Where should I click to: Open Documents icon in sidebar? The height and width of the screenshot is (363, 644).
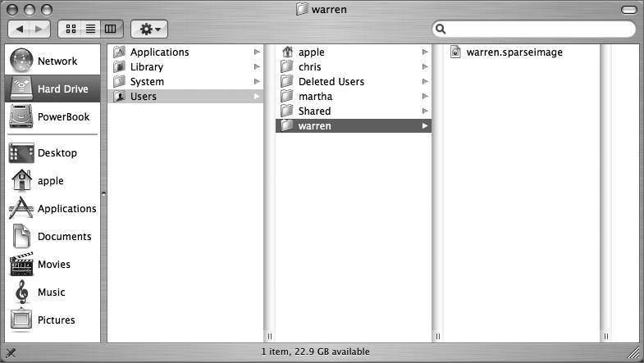click(x=21, y=236)
